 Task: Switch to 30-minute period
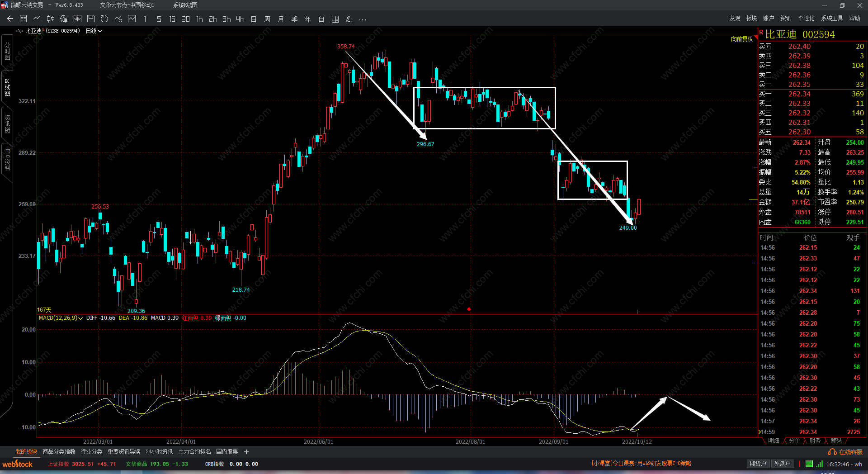coord(186,19)
